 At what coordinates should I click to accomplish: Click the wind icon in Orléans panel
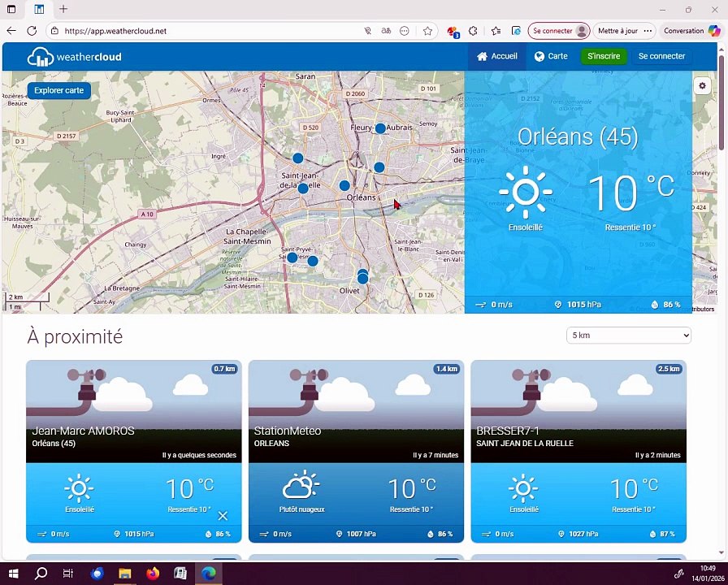coord(480,305)
